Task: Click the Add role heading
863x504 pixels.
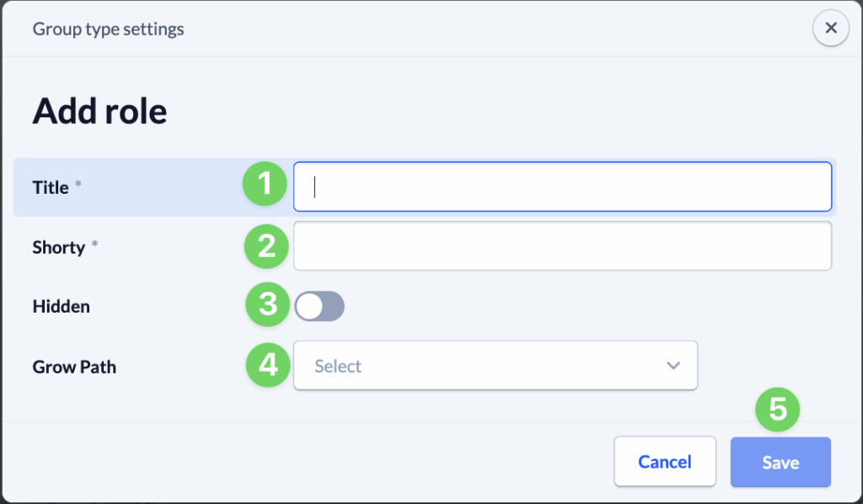Action: (99, 111)
